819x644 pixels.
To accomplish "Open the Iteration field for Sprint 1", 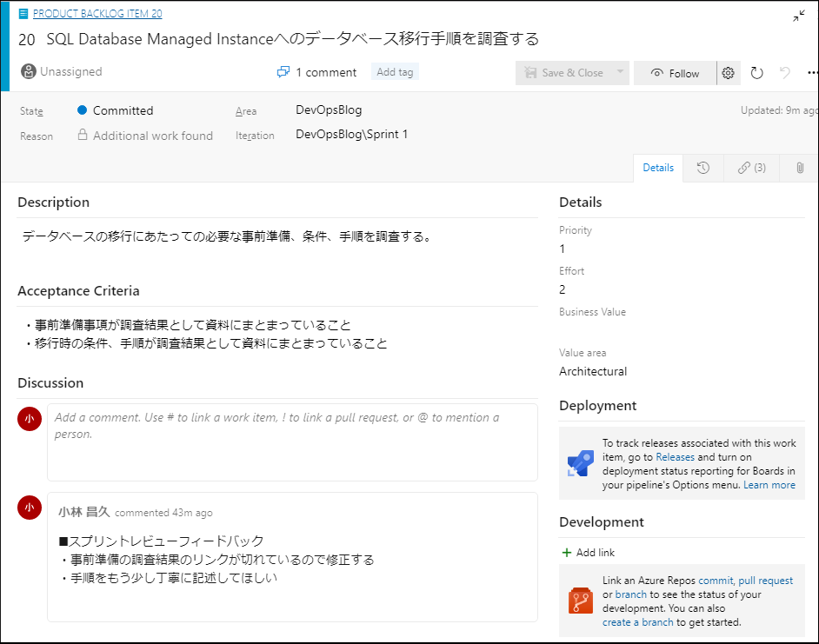I will click(x=351, y=136).
